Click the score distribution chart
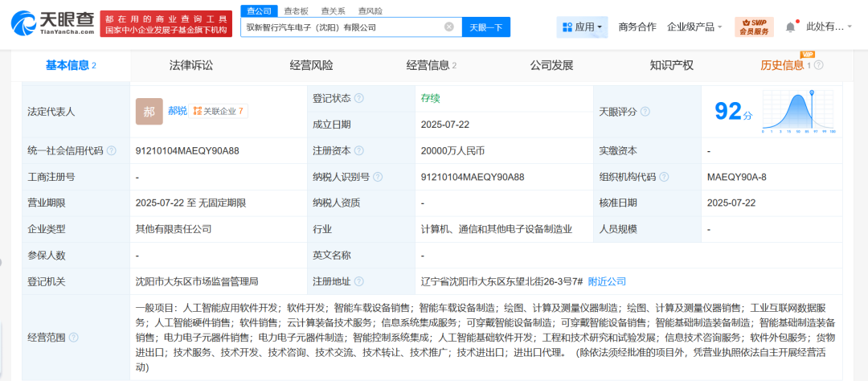The image size is (868, 381). 798,111
